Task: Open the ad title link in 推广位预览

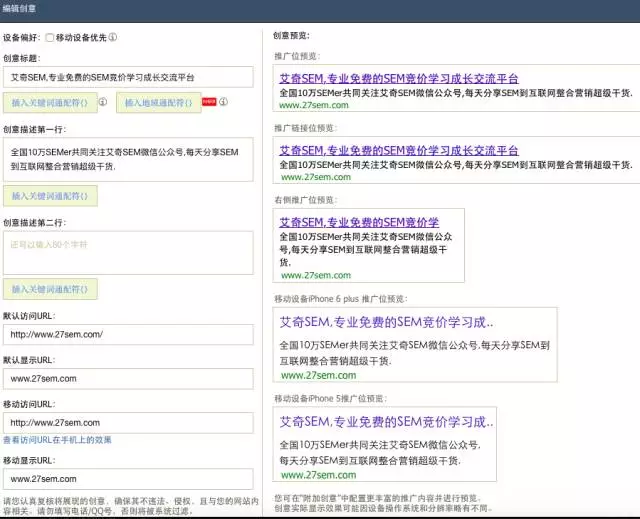Action: pos(399,77)
